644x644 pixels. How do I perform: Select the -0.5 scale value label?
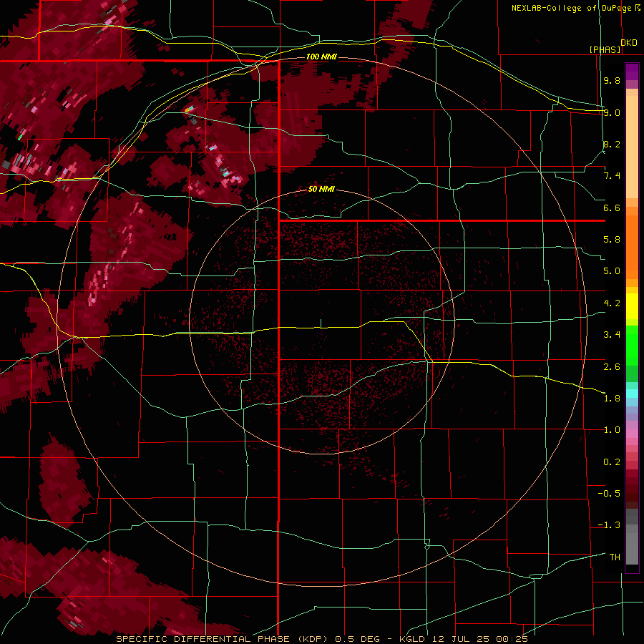click(609, 494)
